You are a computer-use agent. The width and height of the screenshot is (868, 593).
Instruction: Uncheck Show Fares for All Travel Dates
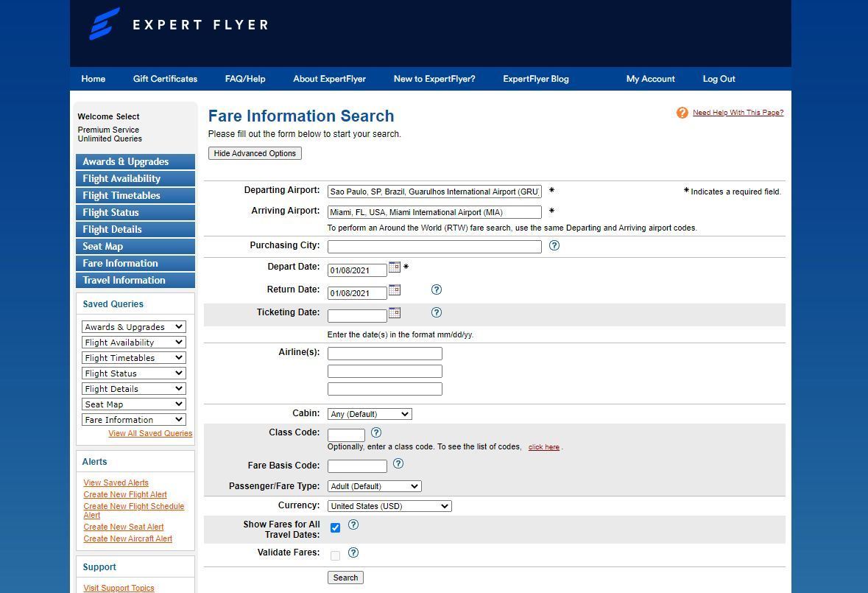coord(335,527)
